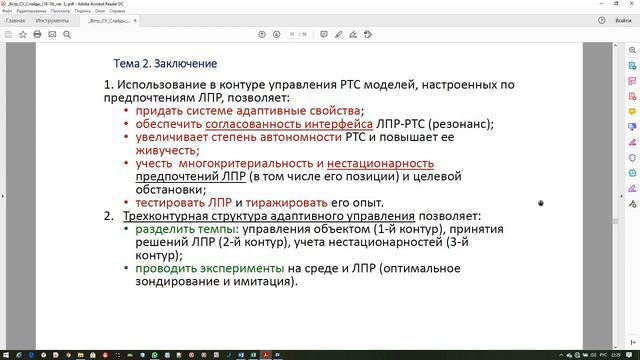This screenshot has width=640, height=360.
Task: Open the Fill & Sign tool in the toolbar
Action: [353, 35]
